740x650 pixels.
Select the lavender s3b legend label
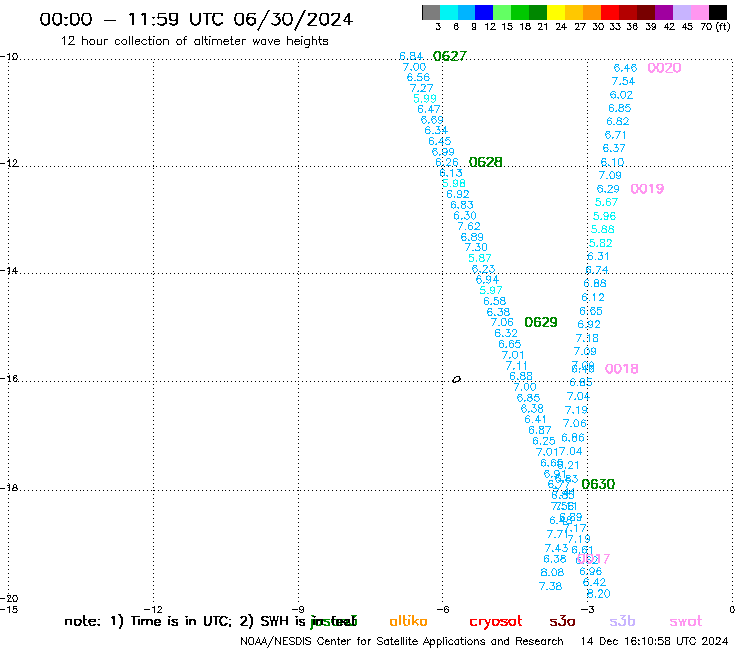pyautogui.click(x=622, y=621)
